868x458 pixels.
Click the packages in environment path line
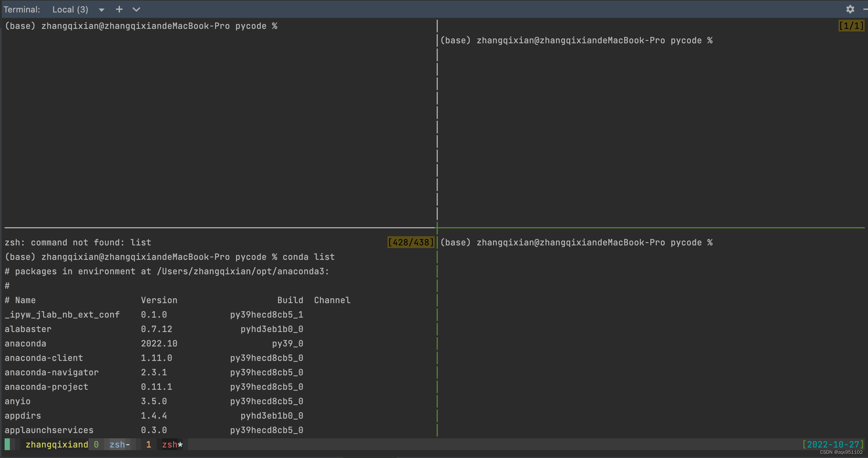pyautogui.click(x=167, y=272)
